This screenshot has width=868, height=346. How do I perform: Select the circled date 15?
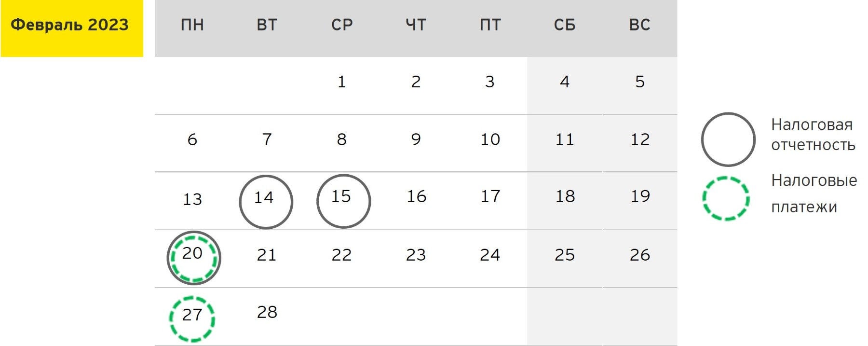343,201
